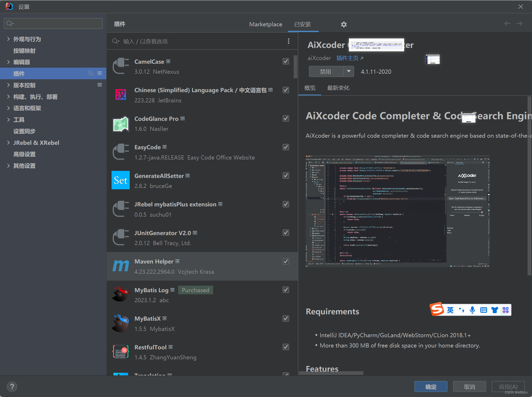This screenshot has height=397, width=532.
Task: Switch to the 已安装 tab
Action: click(x=303, y=24)
